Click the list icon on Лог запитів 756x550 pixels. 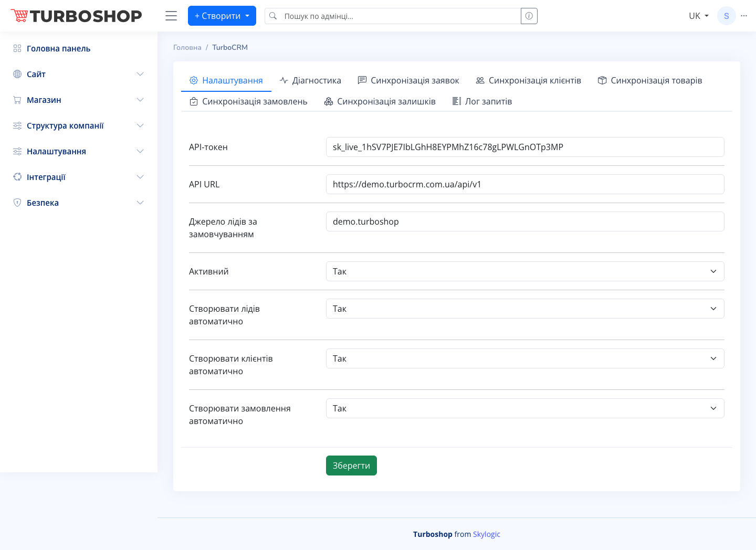[457, 101]
